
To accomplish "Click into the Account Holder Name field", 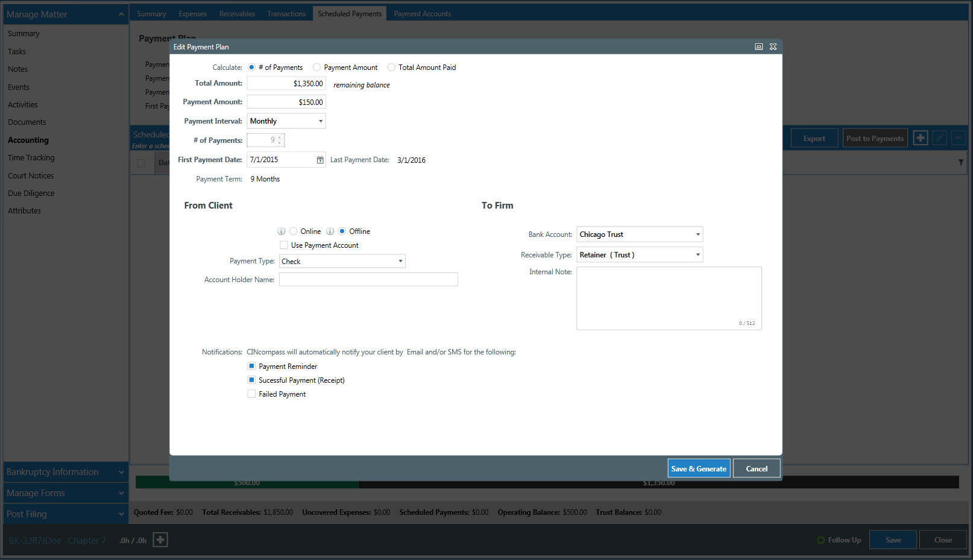I will click(x=368, y=280).
